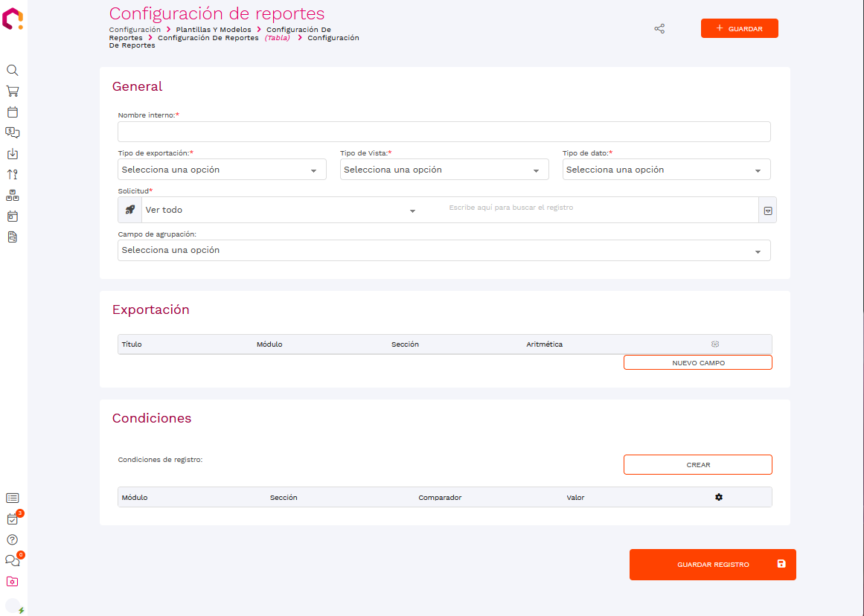The width and height of the screenshot is (864, 616).
Task: Open the shopping cart module
Action: pos(12,92)
